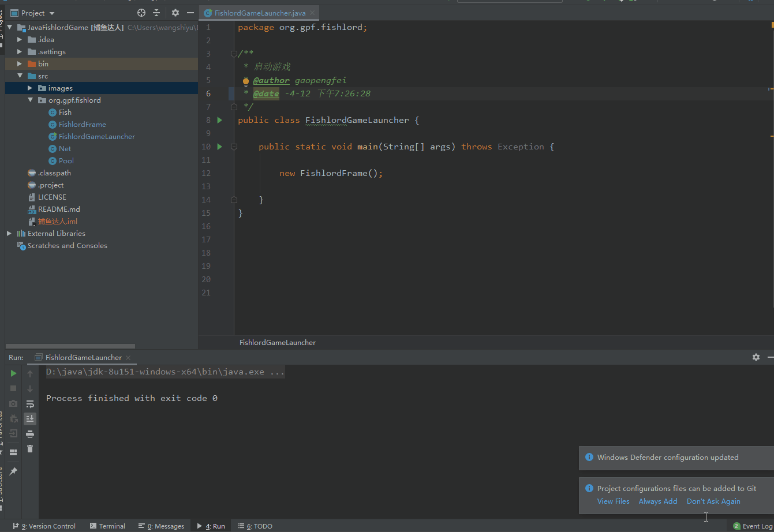This screenshot has height=532, width=774.
Task: Click the .classpath file
Action: click(x=54, y=173)
